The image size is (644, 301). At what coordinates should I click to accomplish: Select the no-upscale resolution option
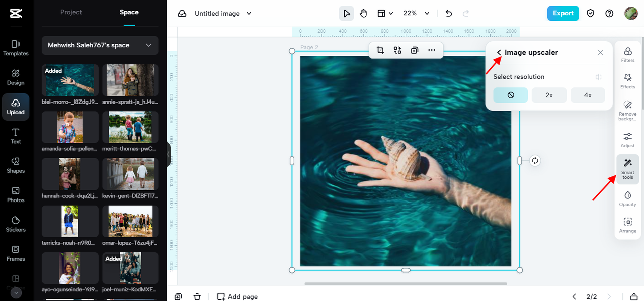(x=511, y=95)
